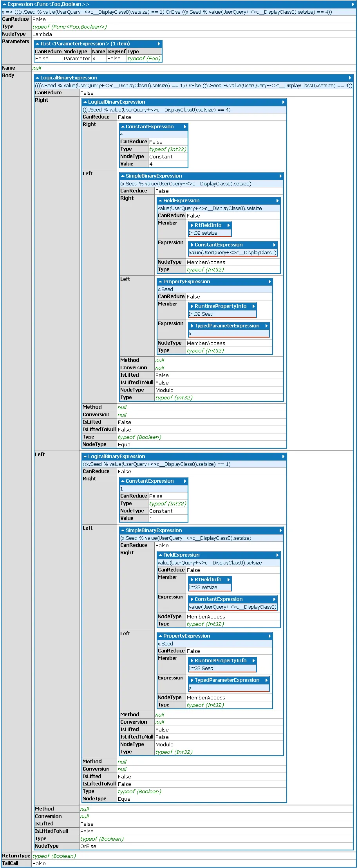
Task: Click 'Equal' NodeType value in == 1 branch
Action: [x=125, y=799]
